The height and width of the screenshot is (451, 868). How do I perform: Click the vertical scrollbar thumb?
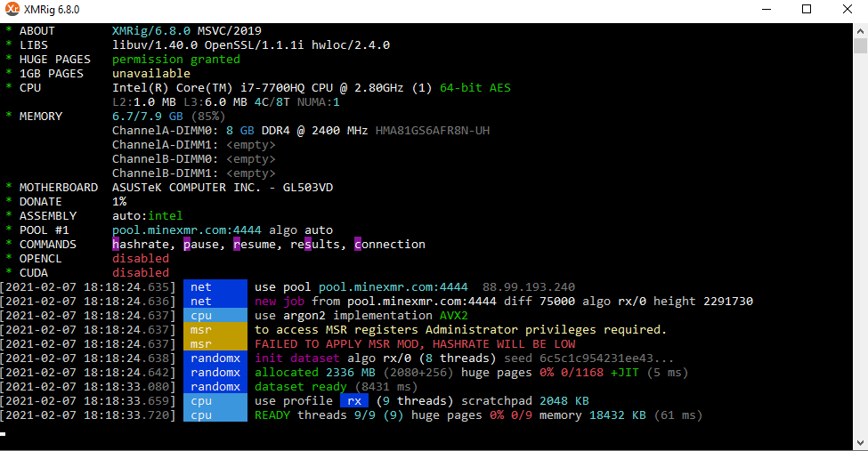point(860,45)
